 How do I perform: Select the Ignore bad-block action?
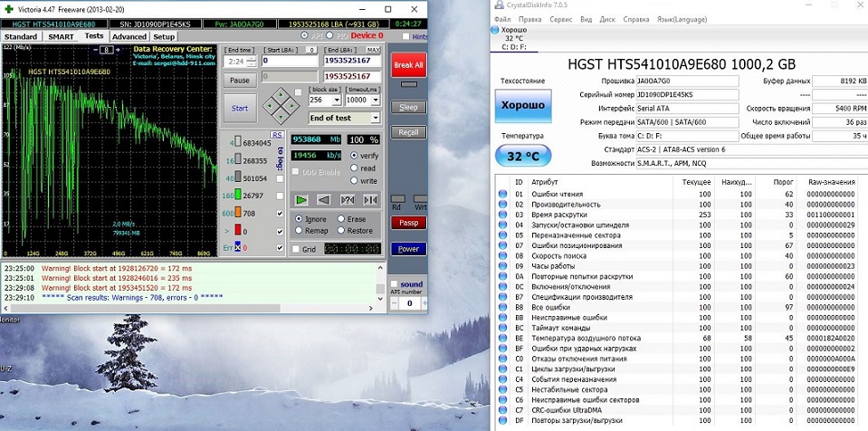(299, 219)
